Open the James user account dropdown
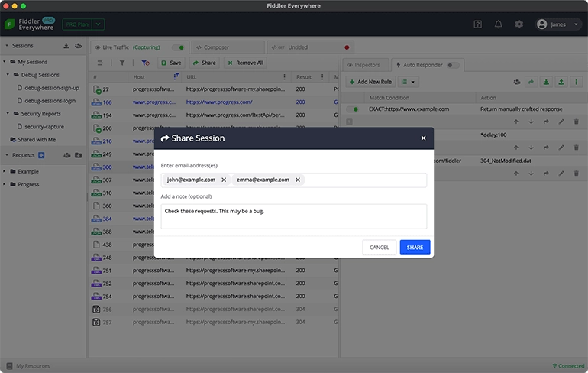588x373 pixels. click(x=557, y=24)
